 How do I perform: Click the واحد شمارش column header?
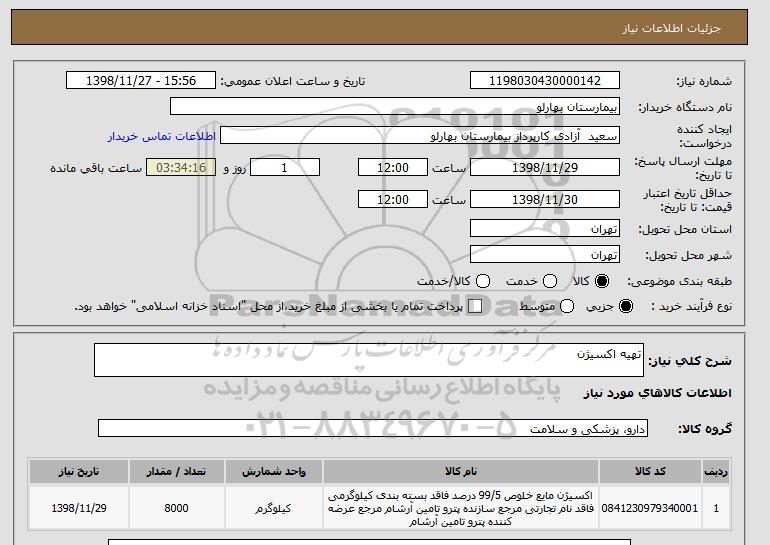click(274, 471)
